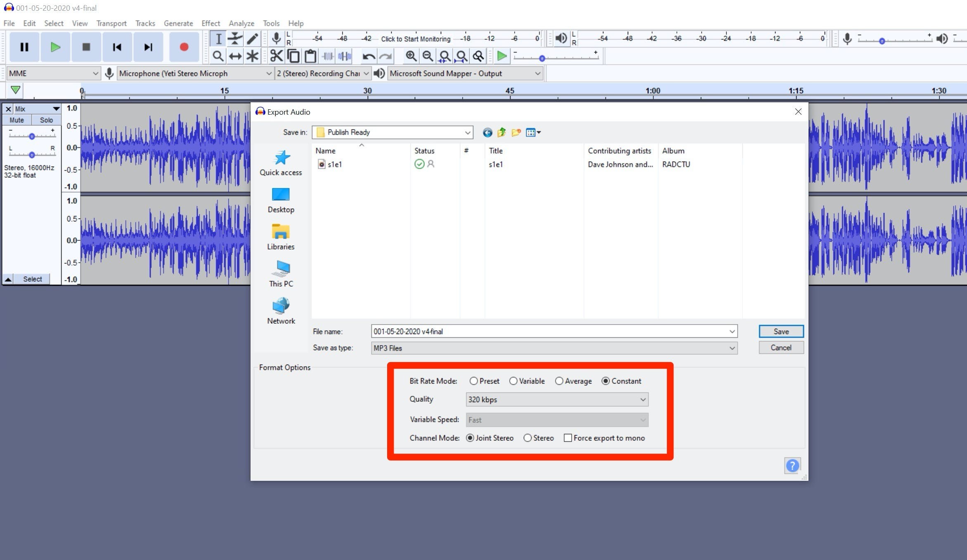Open the Up One Level folder icon

pos(501,132)
